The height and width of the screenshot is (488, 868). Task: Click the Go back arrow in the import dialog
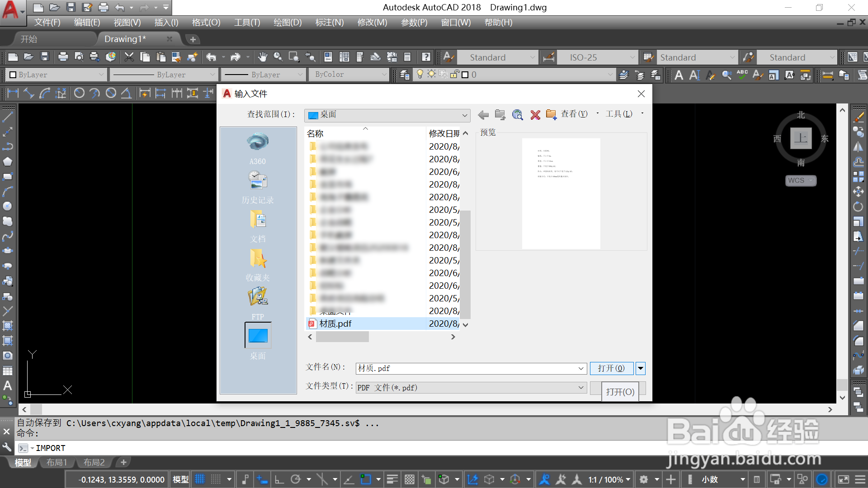483,115
